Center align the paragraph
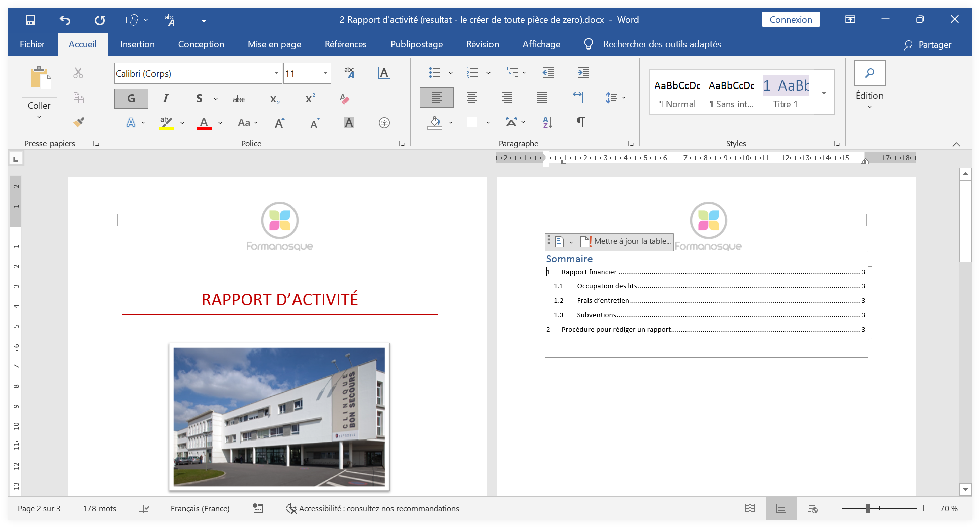 click(x=472, y=98)
